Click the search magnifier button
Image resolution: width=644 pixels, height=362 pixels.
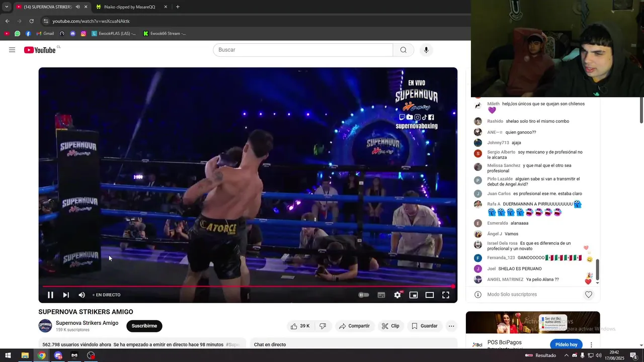[404, 50]
